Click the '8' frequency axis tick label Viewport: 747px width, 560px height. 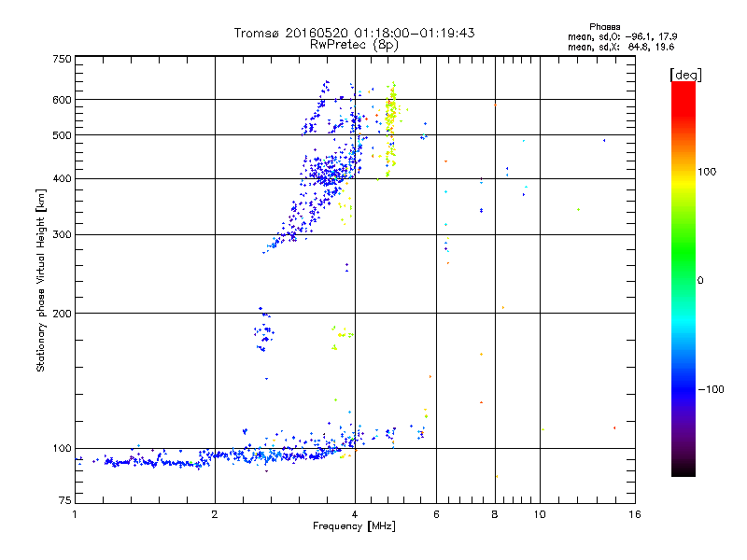click(495, 514)
